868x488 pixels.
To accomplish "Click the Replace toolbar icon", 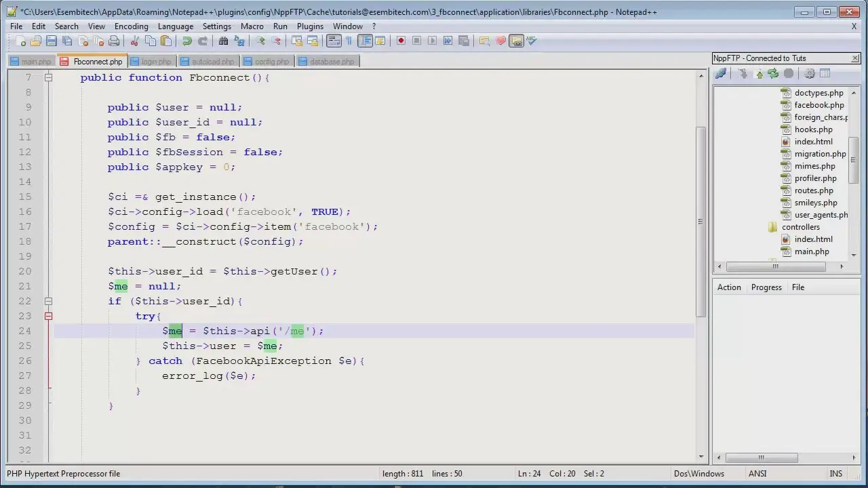I will pyautogui.click(x=239, y=41).
